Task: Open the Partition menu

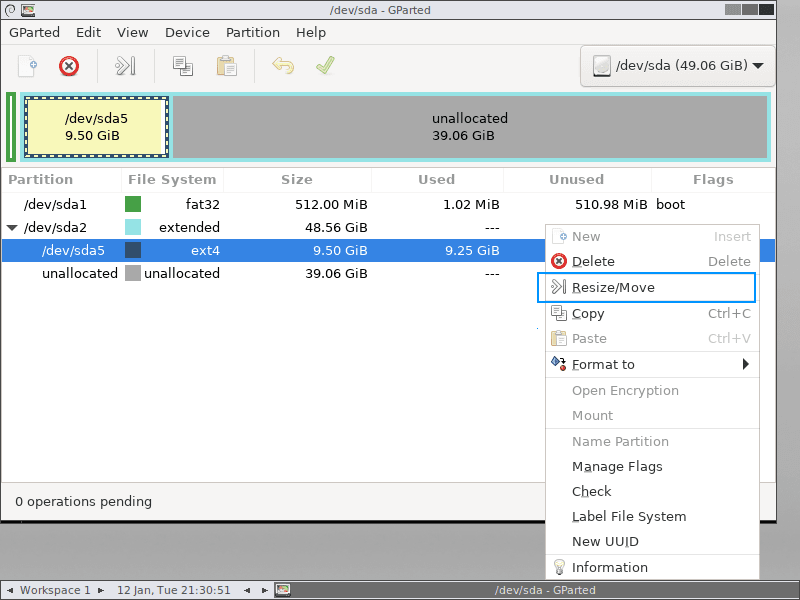Action: point(252,32)
